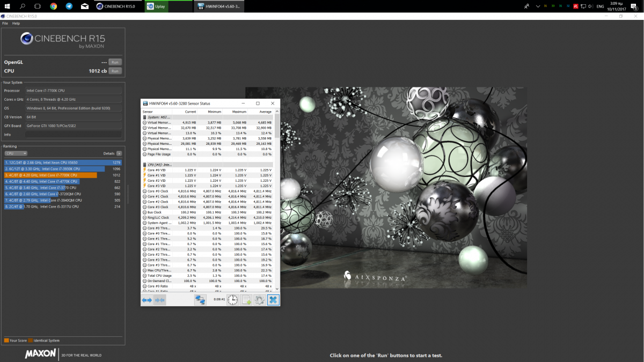This screenshot has height=362, width=644.
Task: Reset HWiNFO clock timer icon
Action: click(x=232, y=300)
